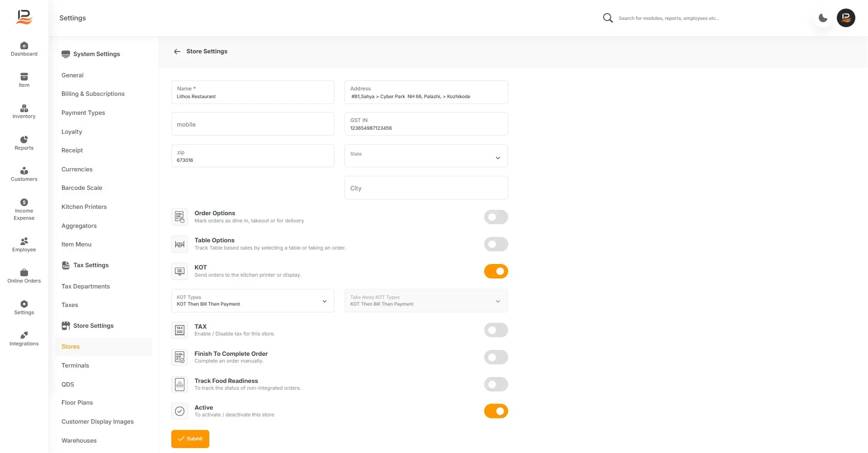
Task: Open the KOT Types dropdown
Action: [253, 301]
